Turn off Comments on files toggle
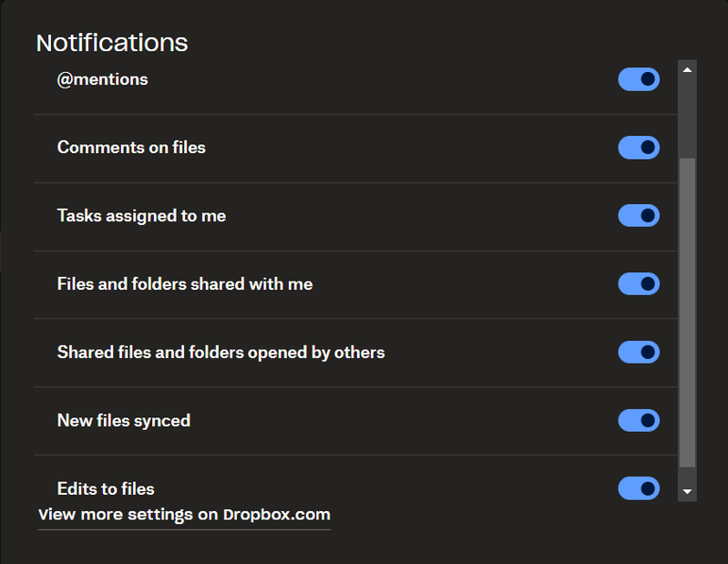Screen dimensions: 728x564 click(638, 148)
